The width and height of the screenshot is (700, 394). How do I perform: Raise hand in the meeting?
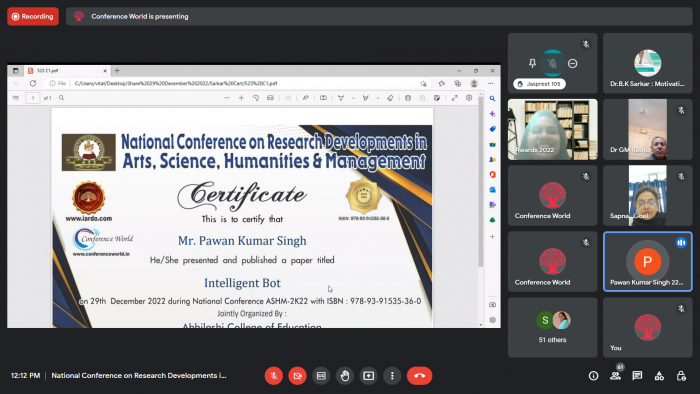pyautogui.click(x=345, y=376)
